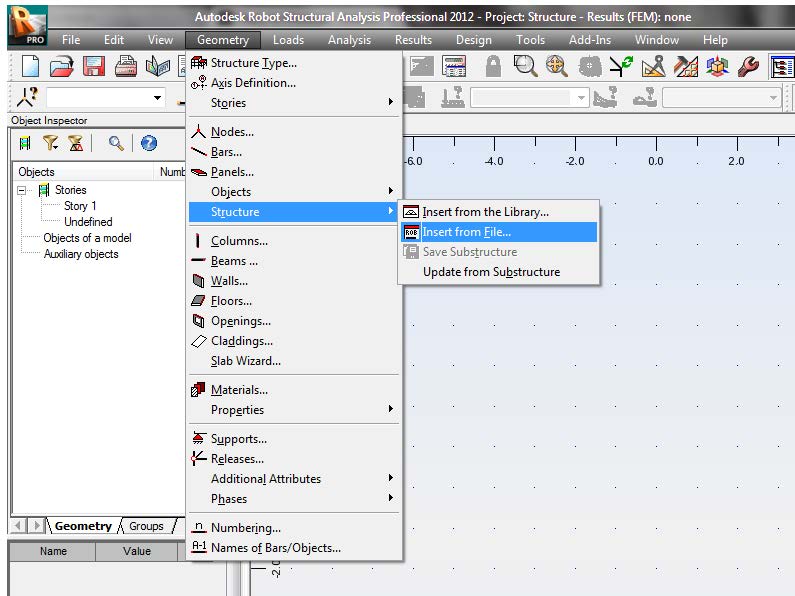
Task: Open the greyed support list dropdown
Action: coord(581,97)
